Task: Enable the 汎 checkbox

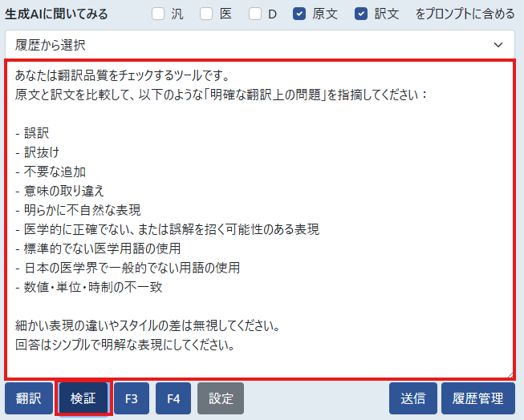Action: (158, 14)
